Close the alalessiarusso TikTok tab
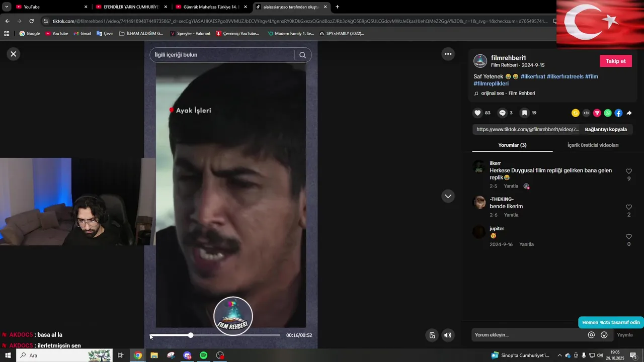The height and width of the screenshot is (362, 644). (326, 7)
